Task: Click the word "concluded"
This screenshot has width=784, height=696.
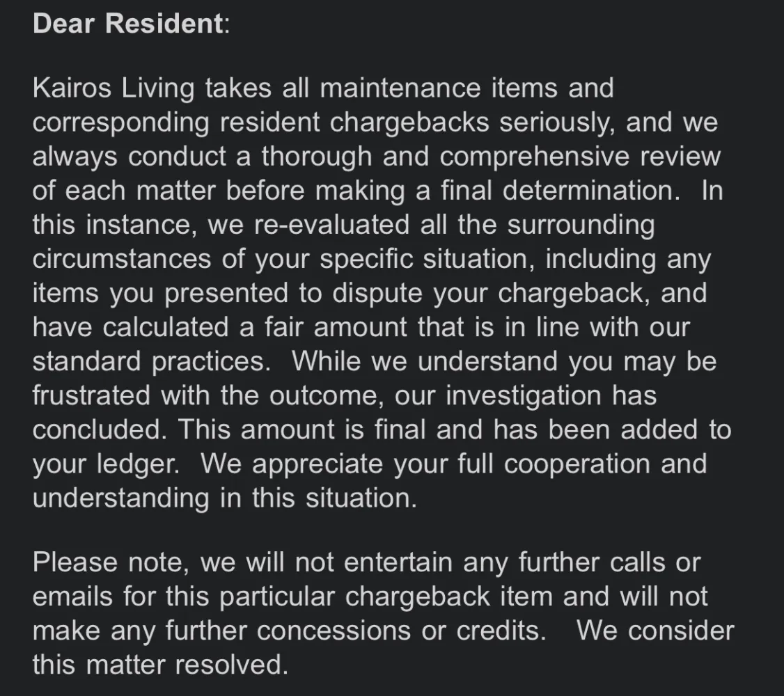Action: pyautogui.click(x=98, y=429)
